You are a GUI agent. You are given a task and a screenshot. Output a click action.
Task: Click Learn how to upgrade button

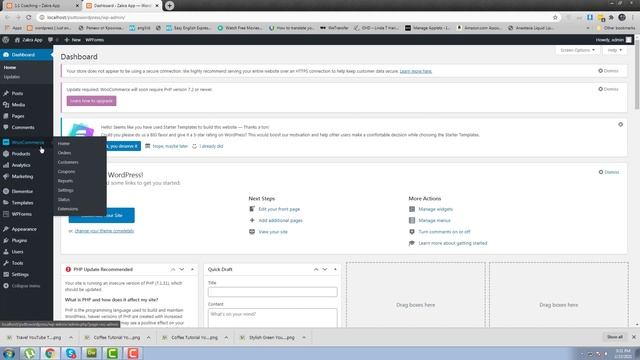point(91,101)
